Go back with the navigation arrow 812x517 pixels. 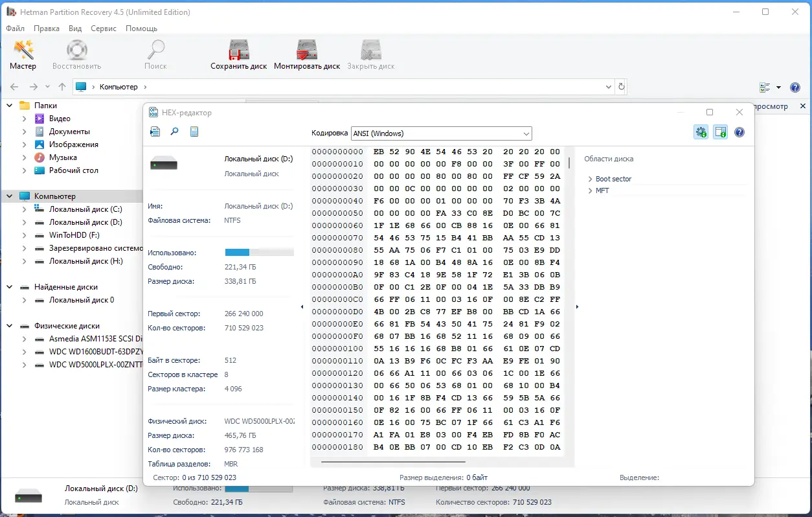coord(15,87)
